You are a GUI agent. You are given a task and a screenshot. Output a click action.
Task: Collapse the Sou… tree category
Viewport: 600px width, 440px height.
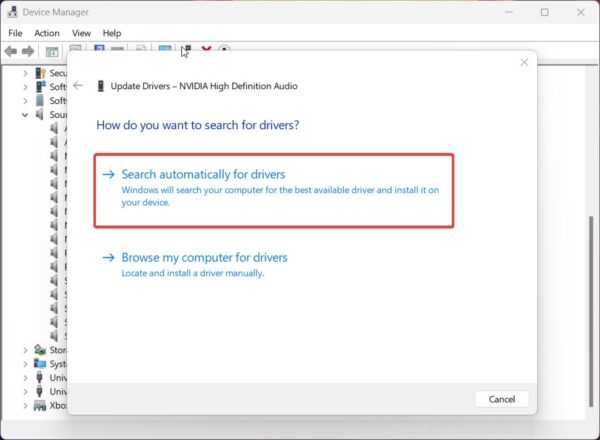25,114
